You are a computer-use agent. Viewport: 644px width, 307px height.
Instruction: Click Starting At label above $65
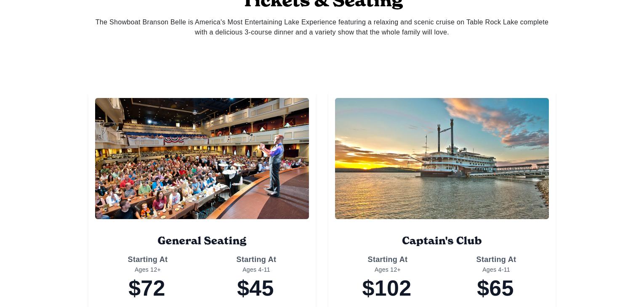496,259
